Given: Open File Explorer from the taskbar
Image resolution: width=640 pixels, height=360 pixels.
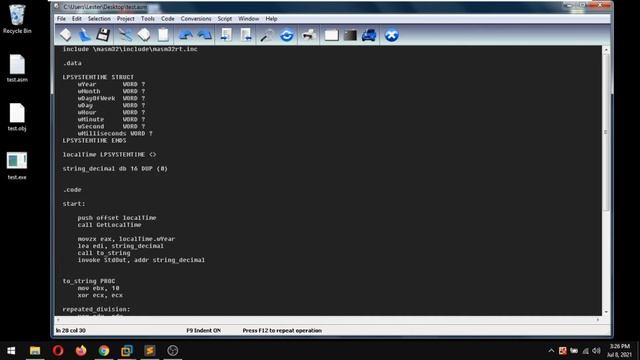Looking at the screenshot, I should (35, 351).
